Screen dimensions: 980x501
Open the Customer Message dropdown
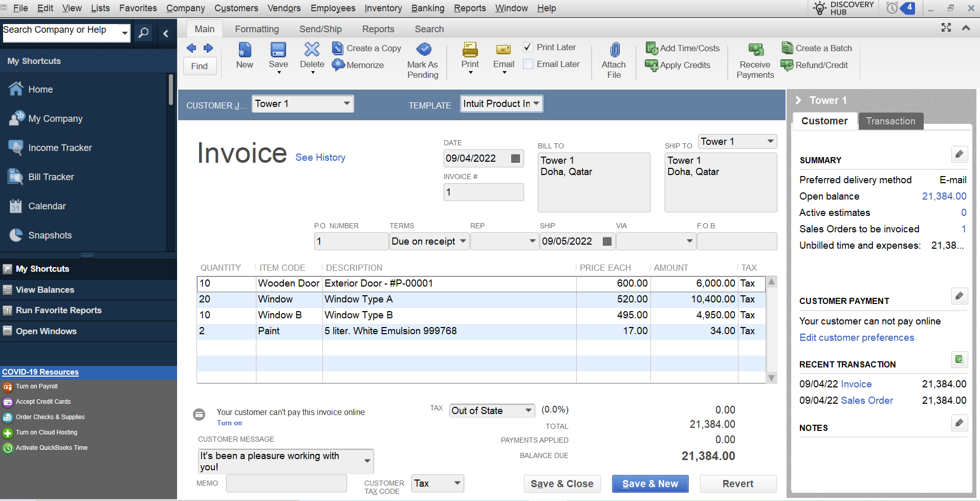(367, 461)
